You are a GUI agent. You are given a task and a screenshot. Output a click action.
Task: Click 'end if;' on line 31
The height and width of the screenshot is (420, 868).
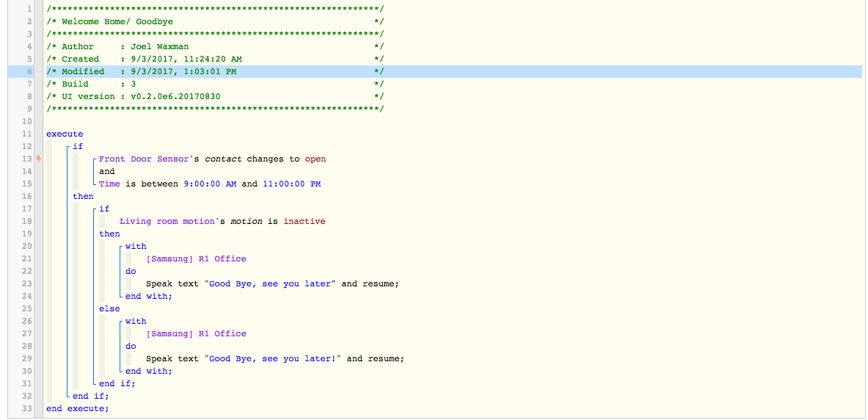coord(117,383)
